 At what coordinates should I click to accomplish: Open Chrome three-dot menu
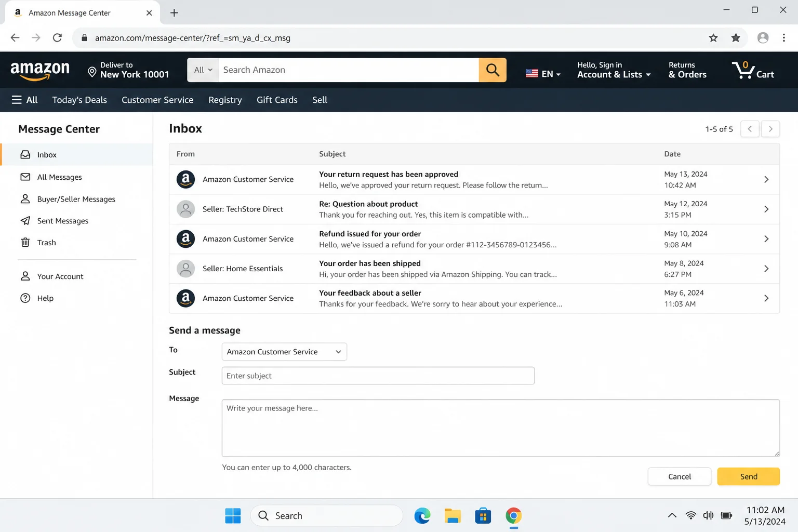coord(783,38)
